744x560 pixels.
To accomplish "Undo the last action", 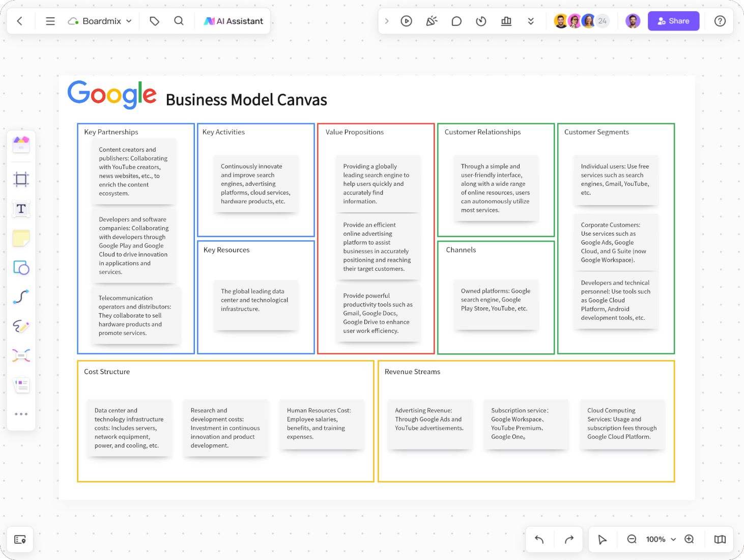I will tap(539, 539).
